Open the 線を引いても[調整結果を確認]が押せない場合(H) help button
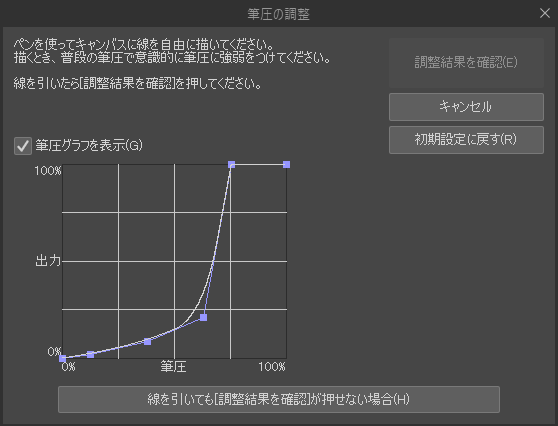The image size is (558, 426). [279, 399]
